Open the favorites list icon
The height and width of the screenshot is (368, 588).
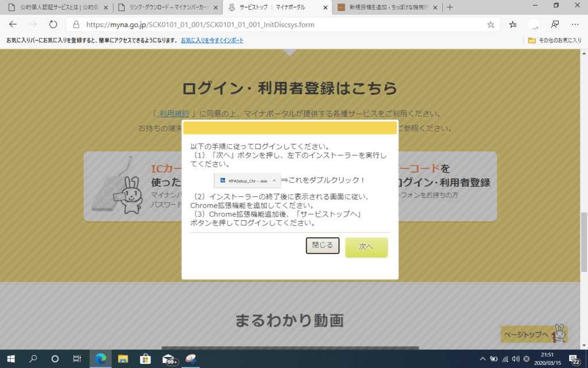513,24
